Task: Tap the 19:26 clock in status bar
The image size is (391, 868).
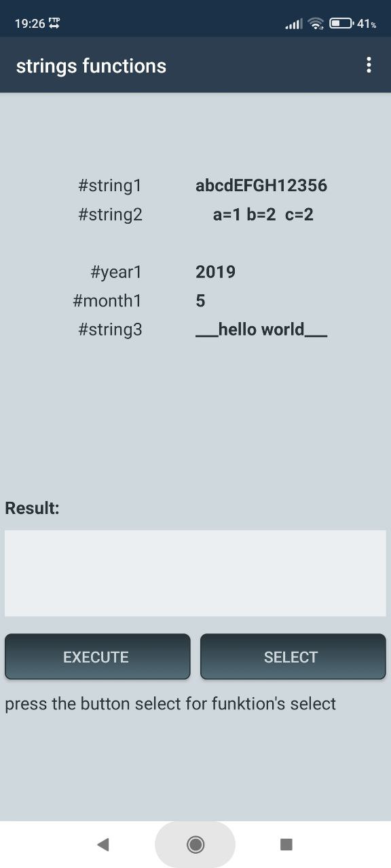Action: click(x=30, y=24)
